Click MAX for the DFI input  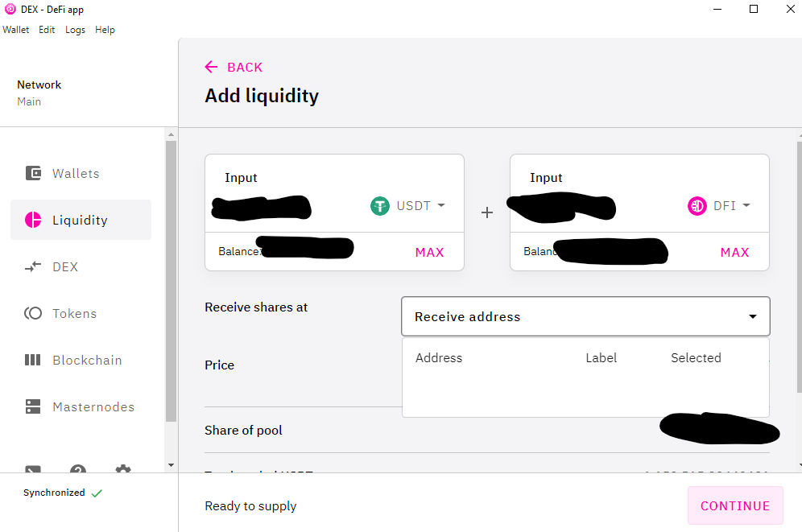734,253
